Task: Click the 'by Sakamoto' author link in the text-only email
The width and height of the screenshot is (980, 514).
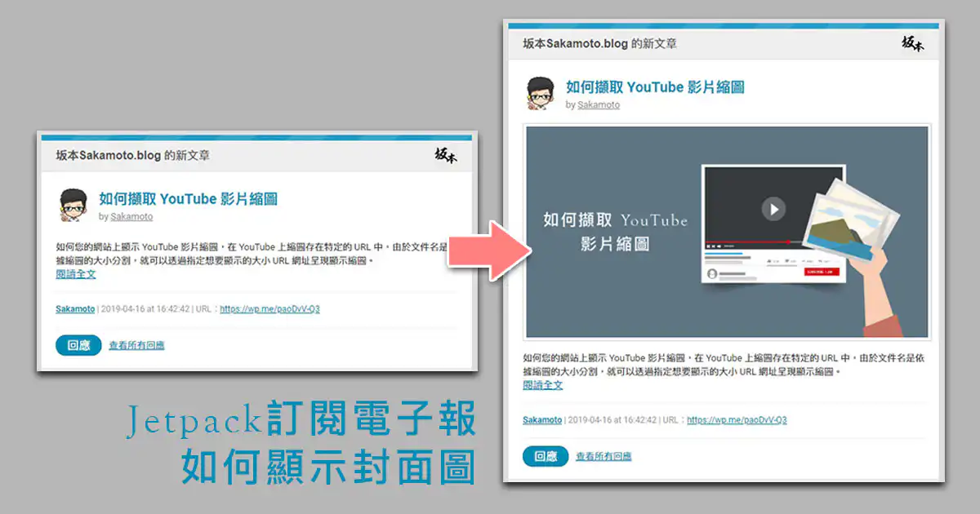Action: click(131, 217)
